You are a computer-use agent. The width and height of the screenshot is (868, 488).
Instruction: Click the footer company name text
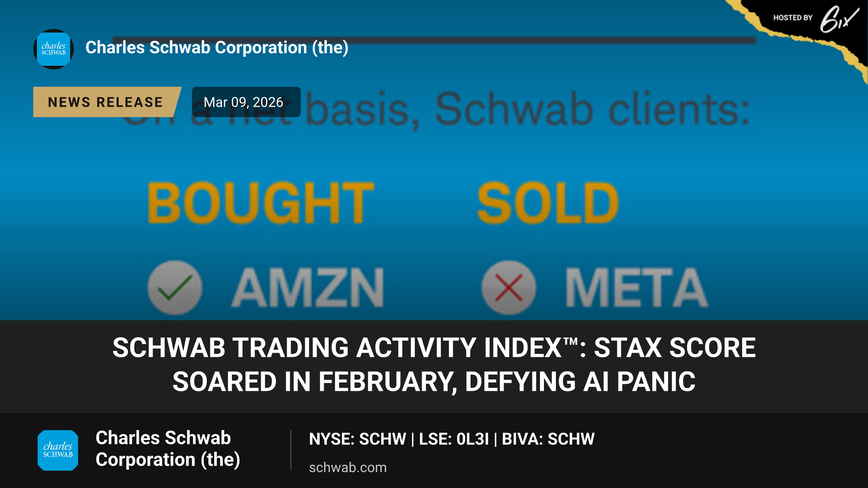click(168, 449)
